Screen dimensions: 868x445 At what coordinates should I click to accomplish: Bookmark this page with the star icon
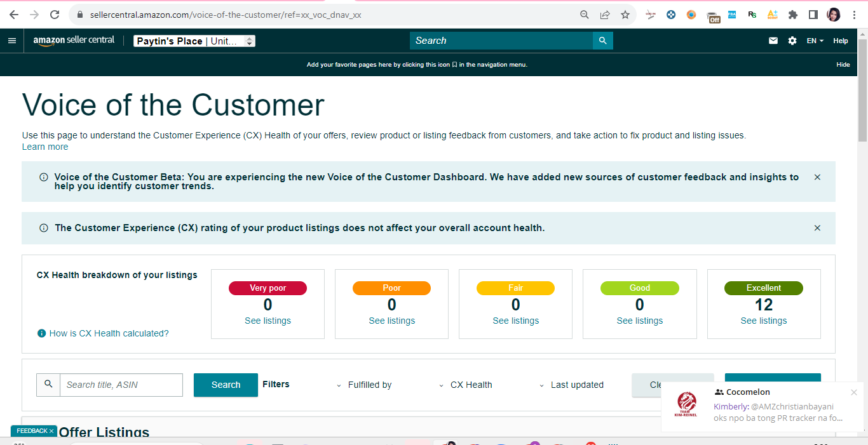(625, 15)
